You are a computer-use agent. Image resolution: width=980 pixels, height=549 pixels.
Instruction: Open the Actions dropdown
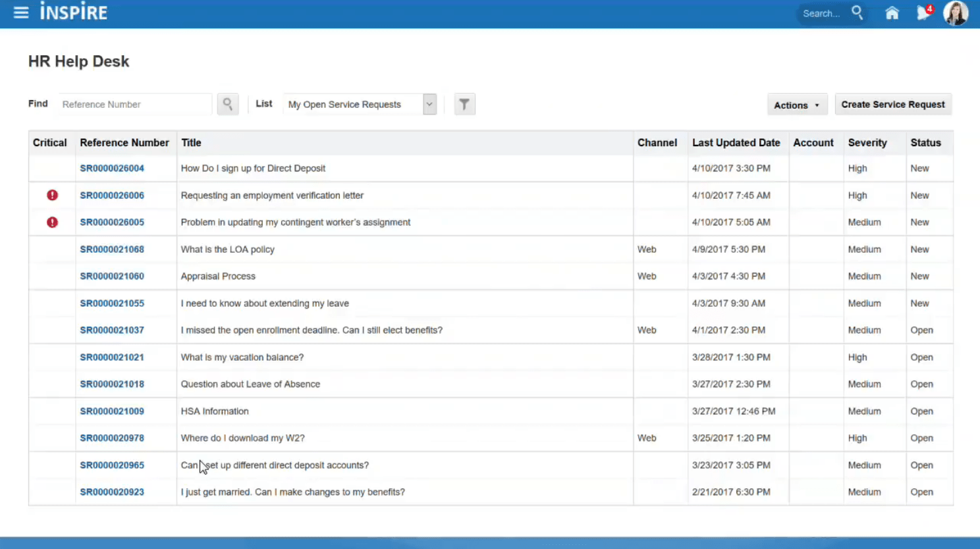(796, 104)
